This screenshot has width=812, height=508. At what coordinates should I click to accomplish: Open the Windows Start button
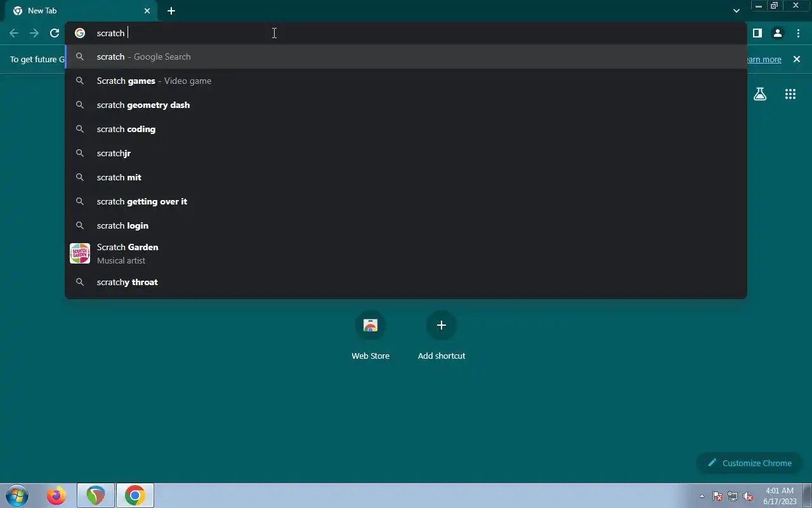pos(16,495)
